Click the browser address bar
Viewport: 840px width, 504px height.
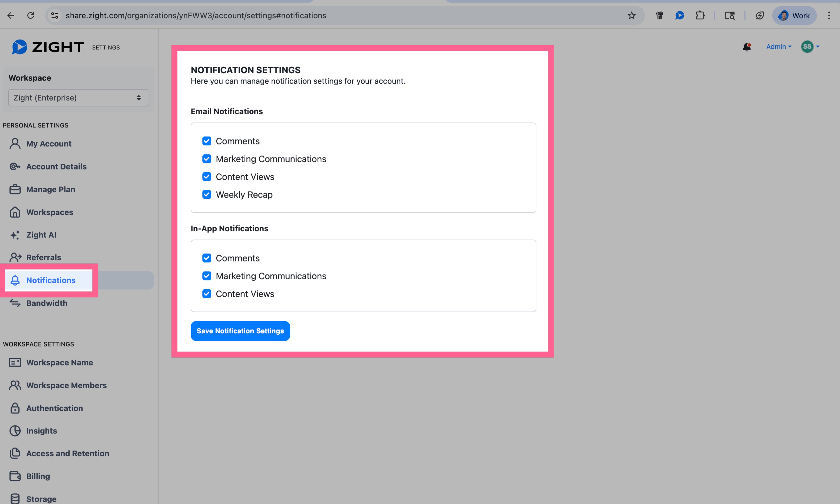click(306, 15)
